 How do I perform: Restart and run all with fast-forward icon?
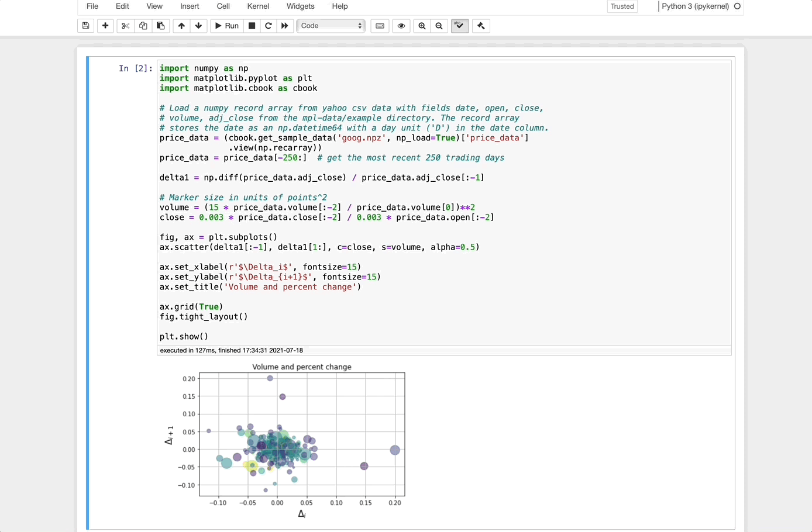(285, 26)
